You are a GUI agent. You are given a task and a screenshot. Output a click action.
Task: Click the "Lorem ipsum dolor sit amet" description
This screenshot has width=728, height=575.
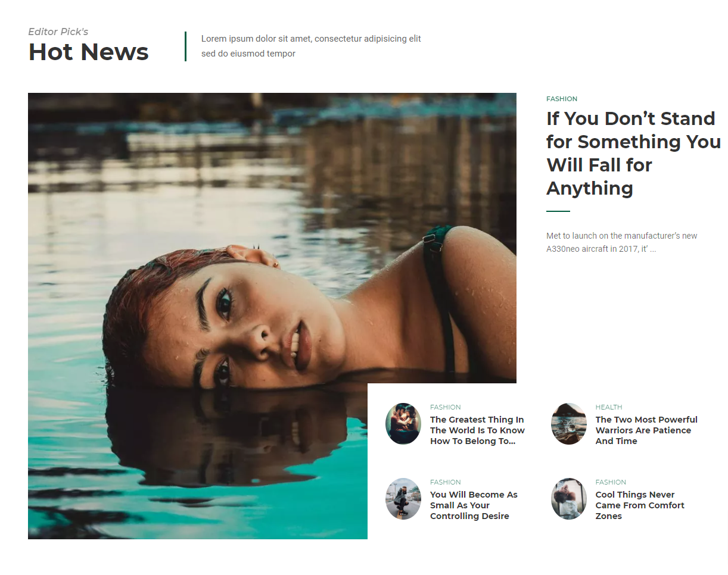311,46
